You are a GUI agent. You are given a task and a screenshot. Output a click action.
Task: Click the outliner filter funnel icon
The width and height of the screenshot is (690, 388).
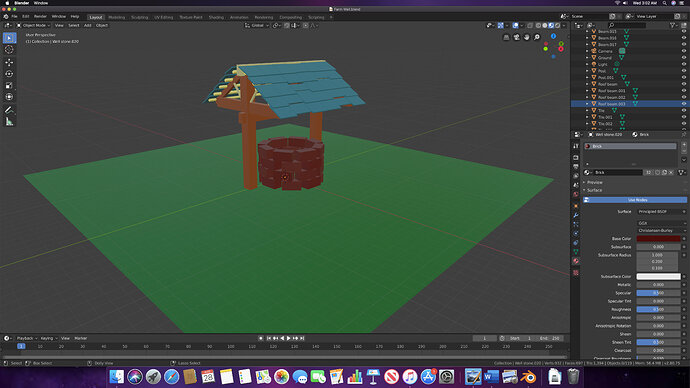point(673,26)
